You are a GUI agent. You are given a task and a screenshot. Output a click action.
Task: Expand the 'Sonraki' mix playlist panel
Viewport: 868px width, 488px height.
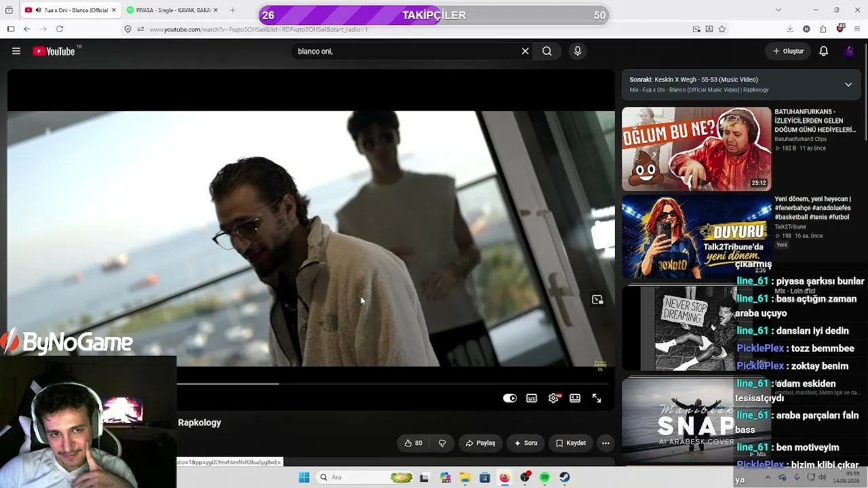click(848, 85)
